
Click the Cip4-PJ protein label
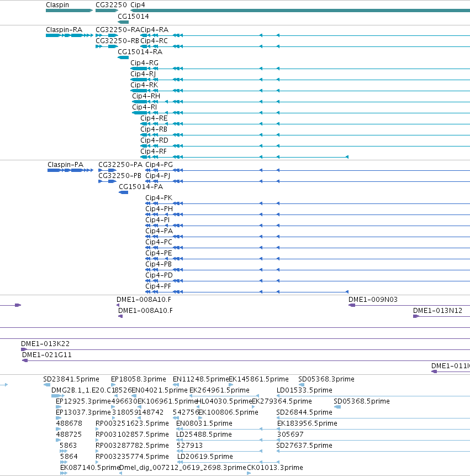click(x=158, y=176)
